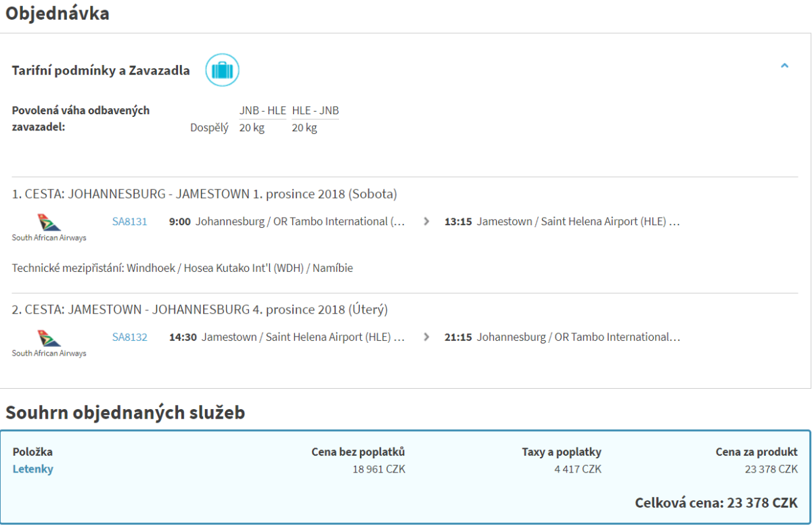Click the 14:30 Jamestown Saint Helena departure text
Screen dimensions: 812x526
(287, 337)
